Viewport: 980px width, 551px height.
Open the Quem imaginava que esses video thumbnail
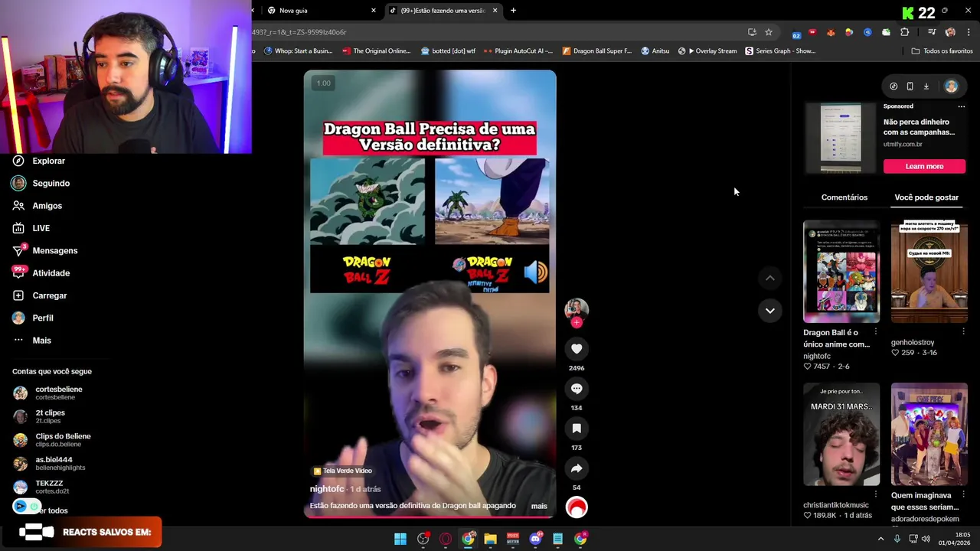coord(929,435)
